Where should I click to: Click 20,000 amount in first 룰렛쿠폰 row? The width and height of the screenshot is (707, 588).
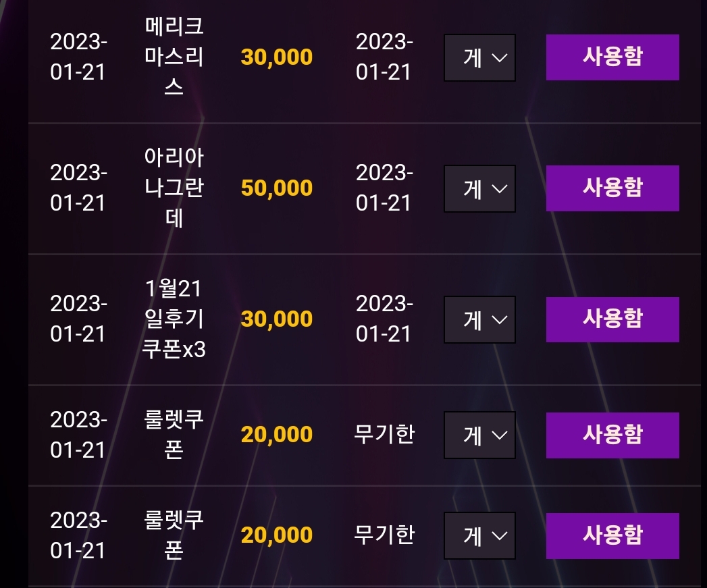tap(276, 435)
